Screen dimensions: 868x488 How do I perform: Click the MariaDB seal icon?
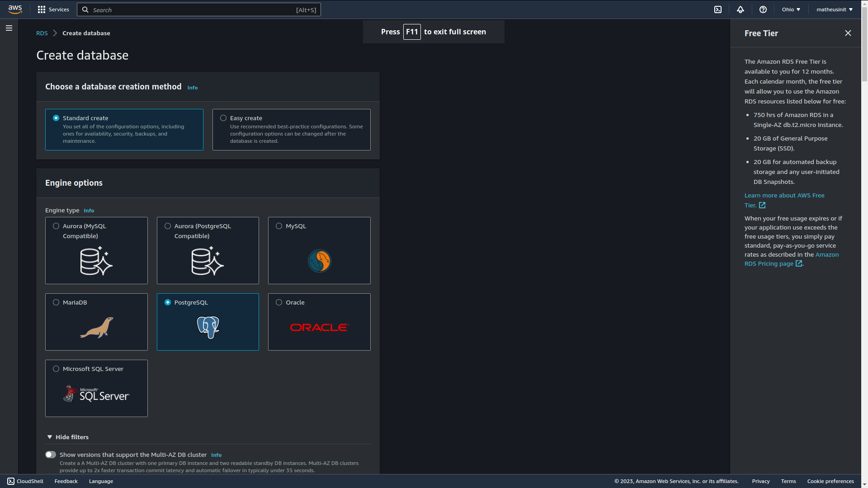tap(96, 327)
